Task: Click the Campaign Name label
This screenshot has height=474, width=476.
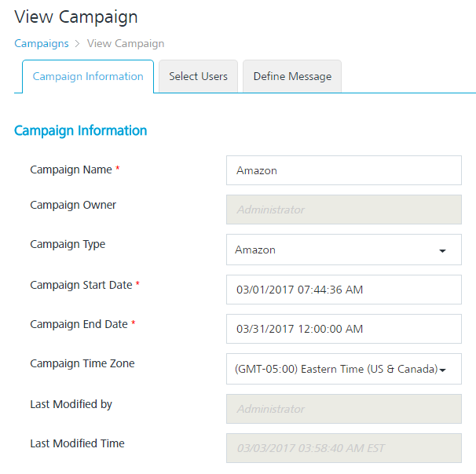Action: coord(71,170)
